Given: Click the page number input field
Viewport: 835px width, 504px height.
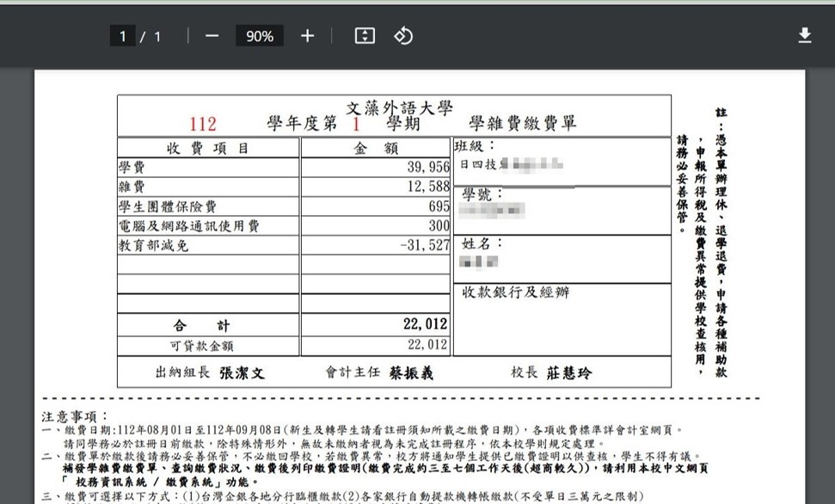Looking at the screenshot, I should tap(122, 36).
